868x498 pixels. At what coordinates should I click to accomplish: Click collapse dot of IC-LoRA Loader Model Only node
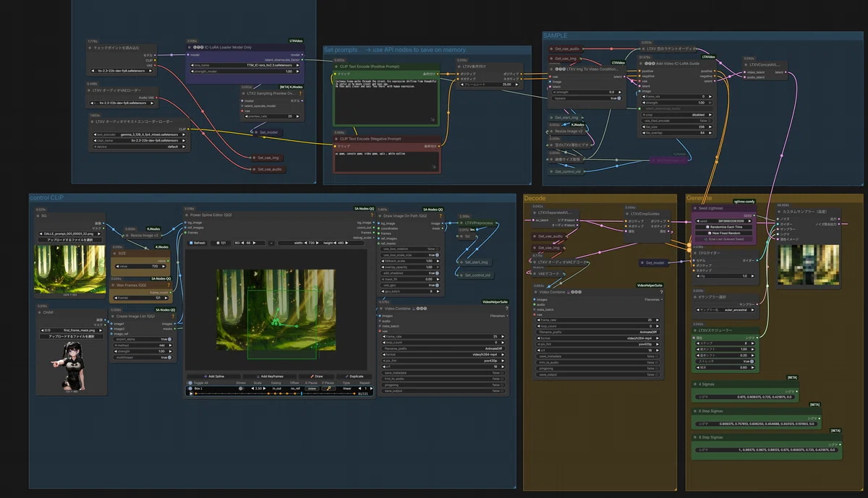[x=189, y=47]
